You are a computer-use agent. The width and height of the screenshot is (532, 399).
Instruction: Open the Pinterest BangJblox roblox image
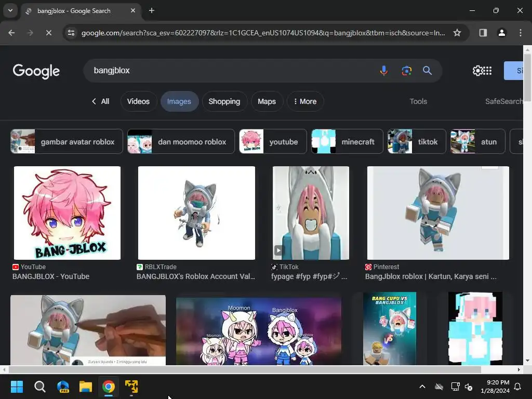point(438,213)
